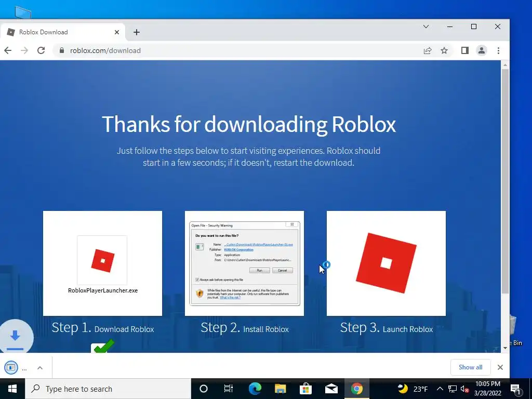532x399 pixels.
Task: Open File Explorer from taskbar
Action: (x=280, y=389)
